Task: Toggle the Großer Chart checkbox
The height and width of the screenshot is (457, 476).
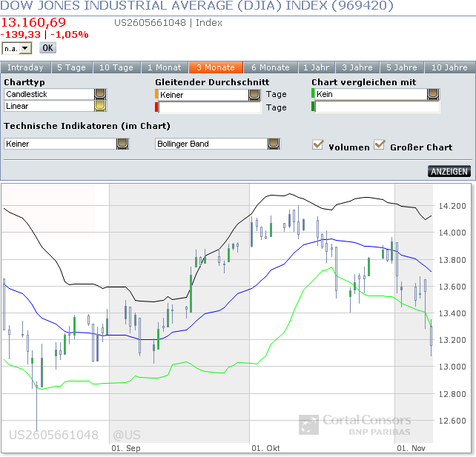Action: [x=380, y=144]
